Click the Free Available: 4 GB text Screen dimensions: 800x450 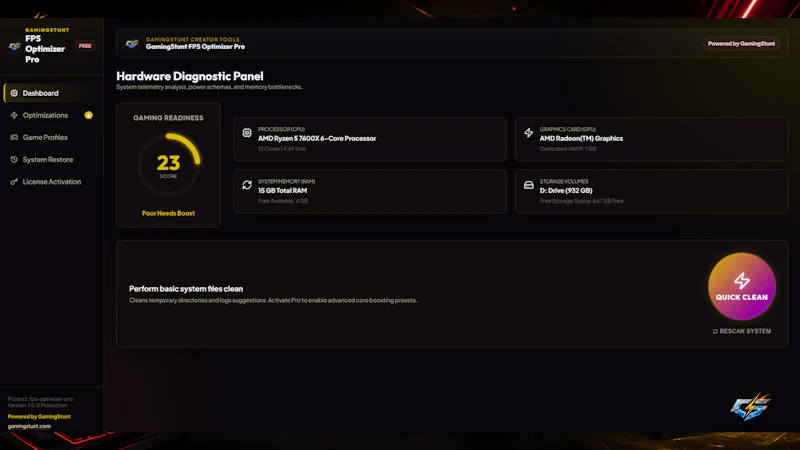(283, 201)
